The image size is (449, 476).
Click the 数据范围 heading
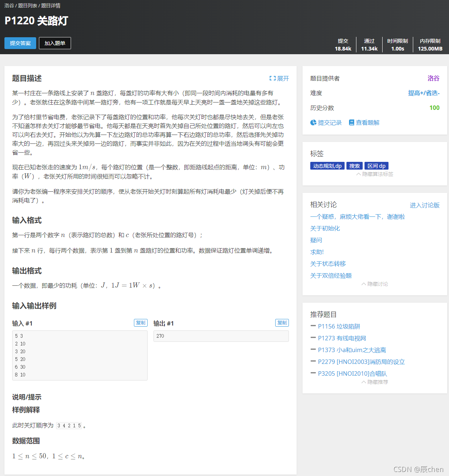pyautogui.click(x=26, y=441)
